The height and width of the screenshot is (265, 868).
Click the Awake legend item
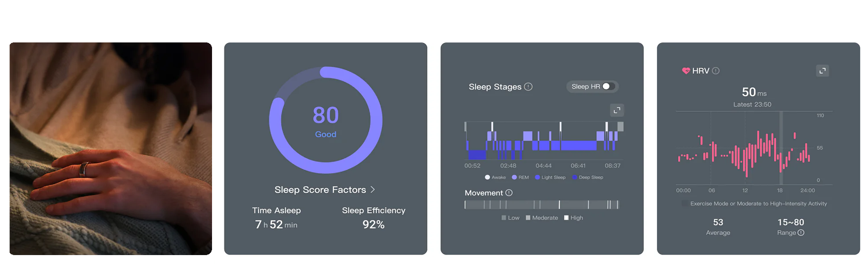pyautogui.click(x=495, y=177)
